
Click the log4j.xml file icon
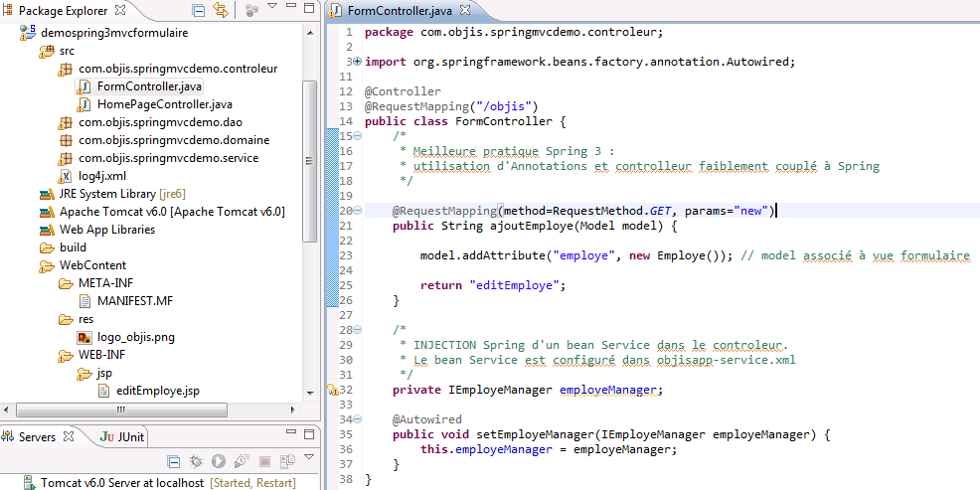[65, 176]
